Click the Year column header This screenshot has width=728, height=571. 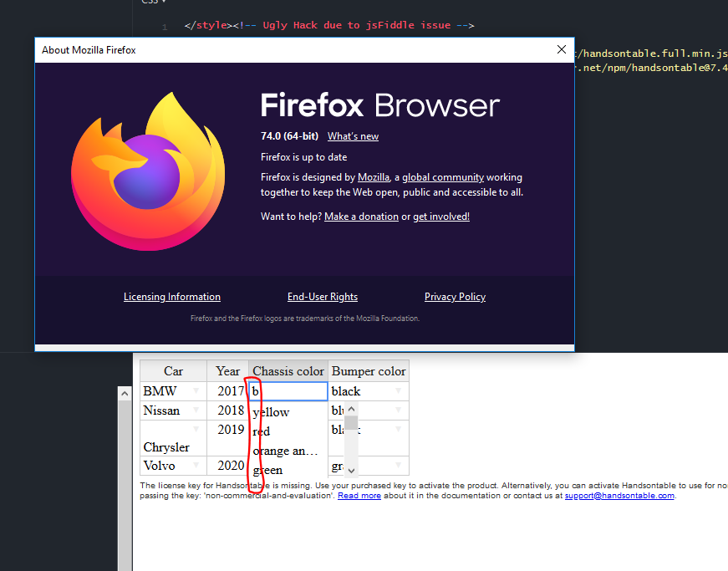227,371
